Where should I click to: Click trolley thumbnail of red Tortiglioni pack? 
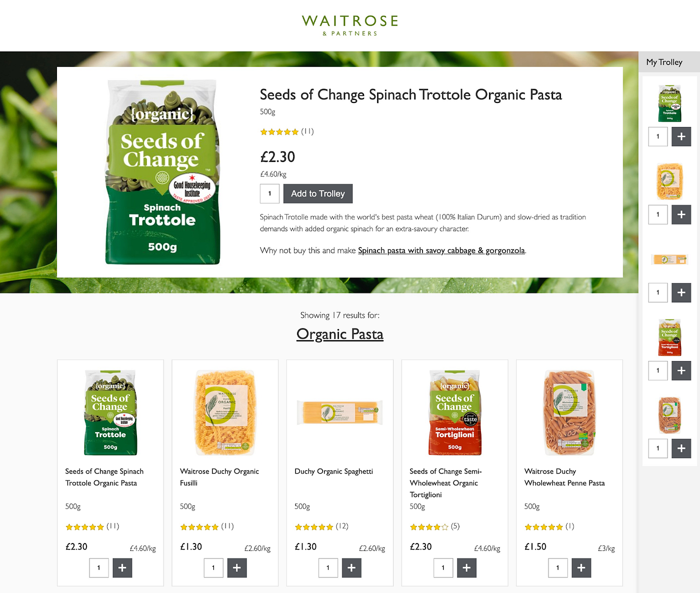[x=669, y=337]
